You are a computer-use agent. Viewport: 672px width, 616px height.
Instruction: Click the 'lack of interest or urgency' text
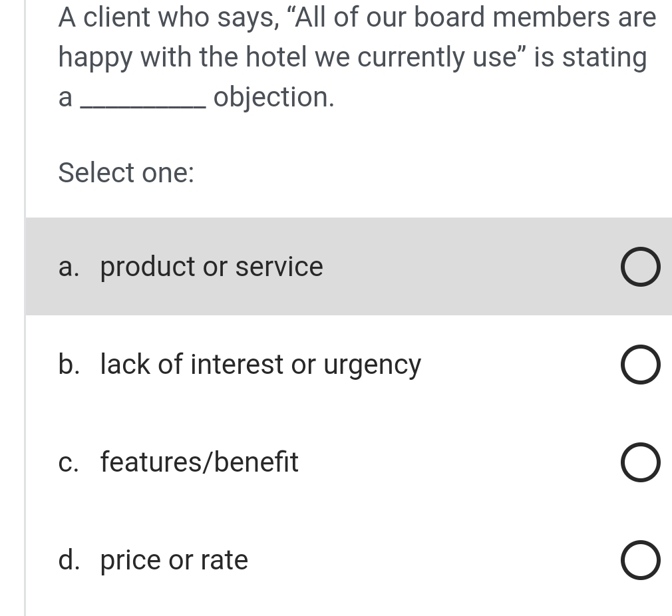click(260, 365)
